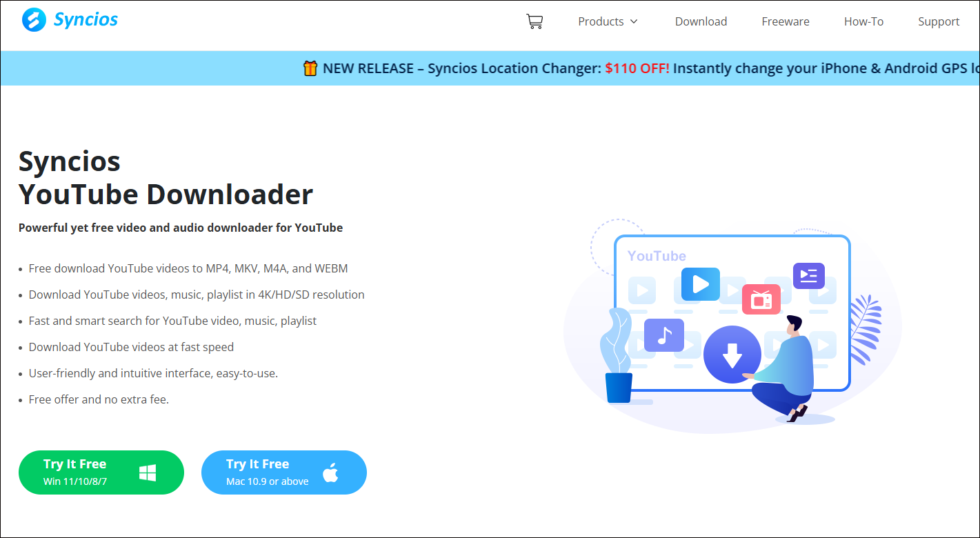Screen dimensions: 980x538
Task: Click the gift box icon in banner
Action: pyautogui.click(x=310, y=68)
